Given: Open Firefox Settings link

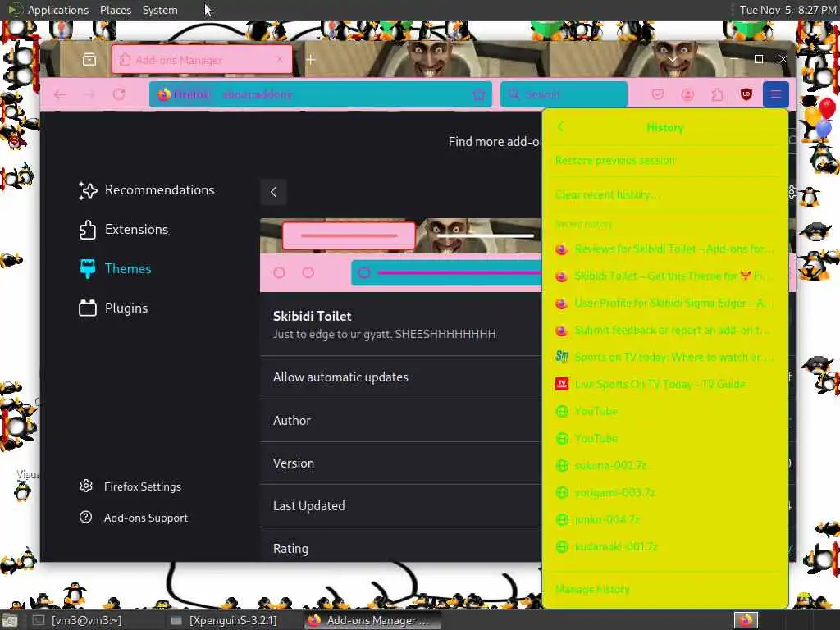Looking at the screenshot, I should click(142, 486).
